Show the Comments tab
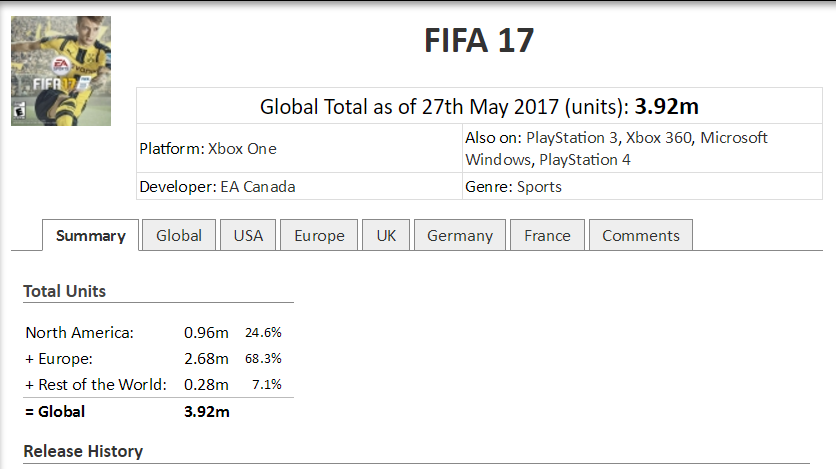This screenshot has height=469, width=836. (641, 236)
